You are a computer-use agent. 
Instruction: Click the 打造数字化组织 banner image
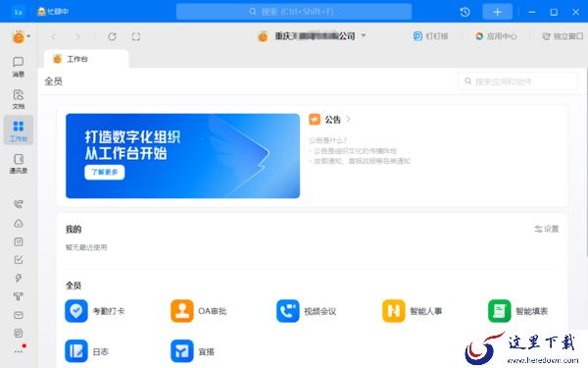point(182,156)
